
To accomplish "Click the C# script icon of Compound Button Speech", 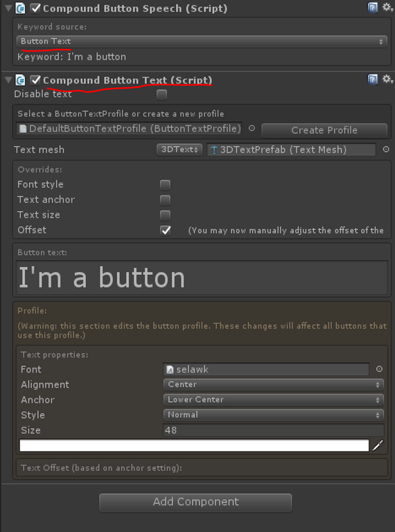I will click(x=20, y=8).
